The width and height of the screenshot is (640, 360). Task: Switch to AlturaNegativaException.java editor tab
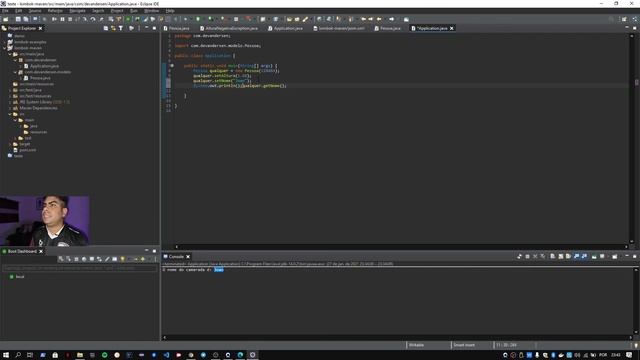[x=231, y=28]
